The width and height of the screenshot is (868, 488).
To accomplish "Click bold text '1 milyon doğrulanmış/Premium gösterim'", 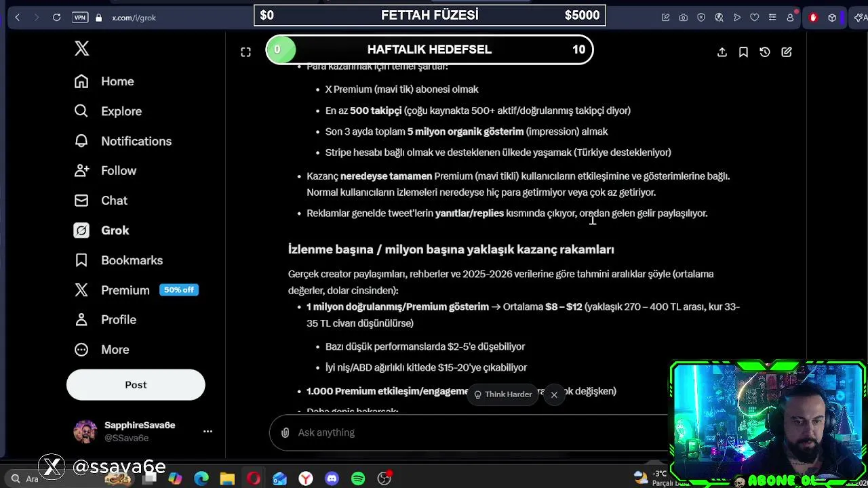I will [x=397, y=307].
